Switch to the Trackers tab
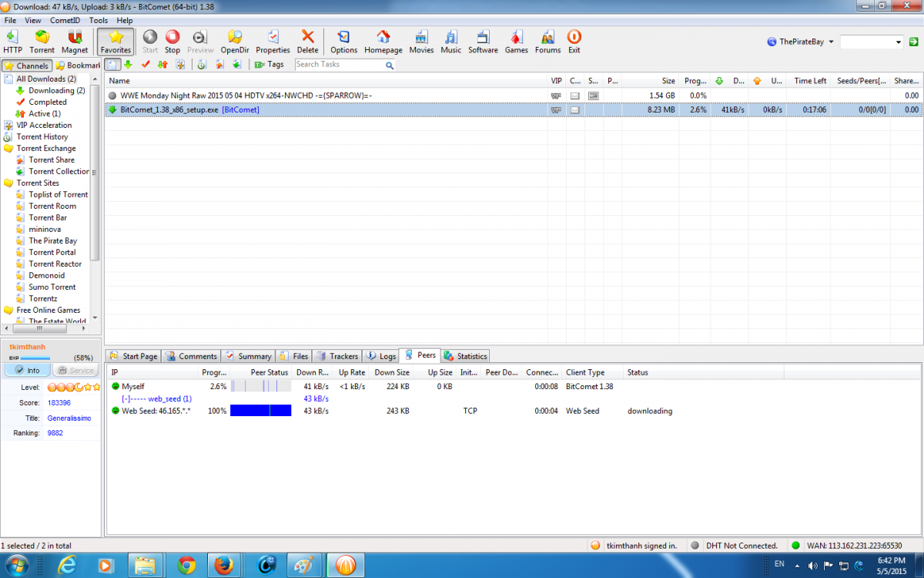Screen dimensions: 924x578 [337, 356]
